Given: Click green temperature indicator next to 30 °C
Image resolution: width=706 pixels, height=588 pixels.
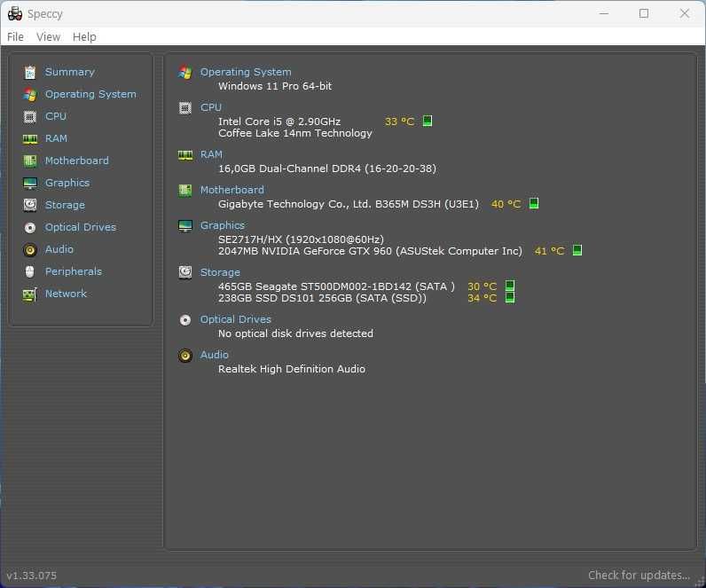Looking at the screenshot, I should click(x=510, y=286).
